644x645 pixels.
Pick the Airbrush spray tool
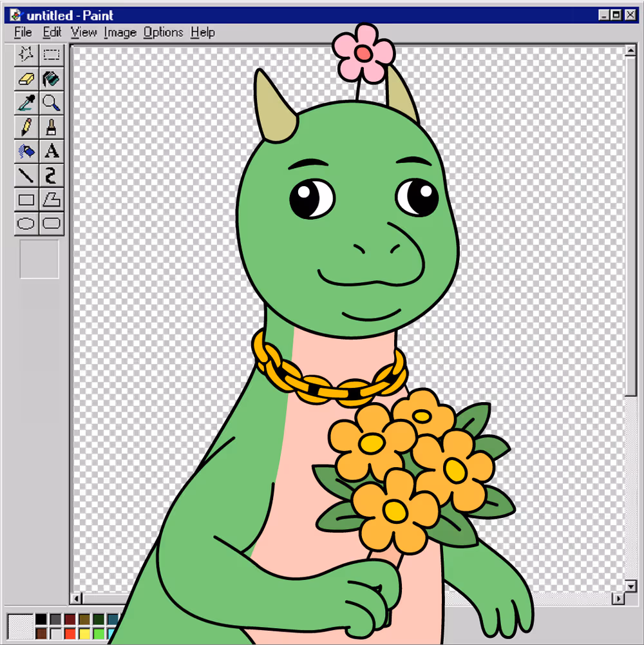(26, 151)
